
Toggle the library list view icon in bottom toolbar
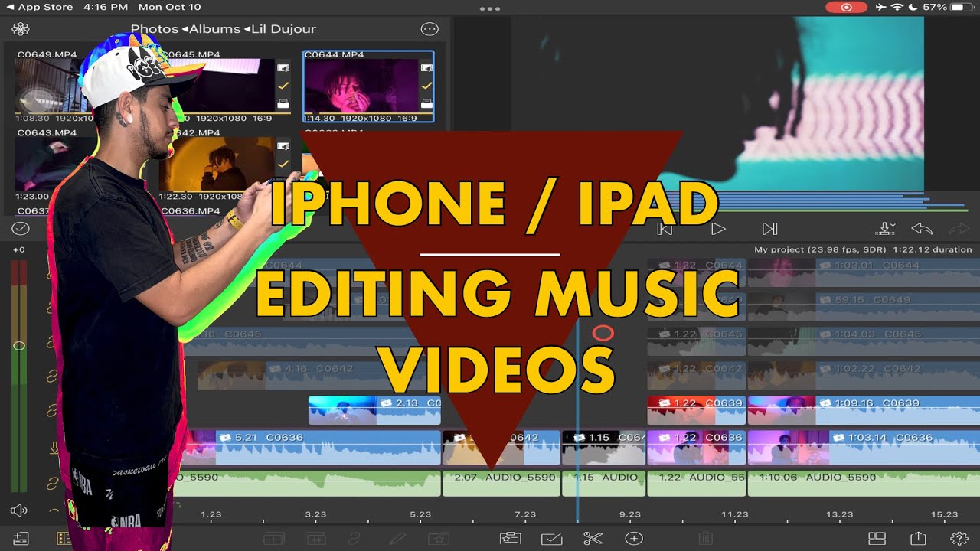pos(64,539)
